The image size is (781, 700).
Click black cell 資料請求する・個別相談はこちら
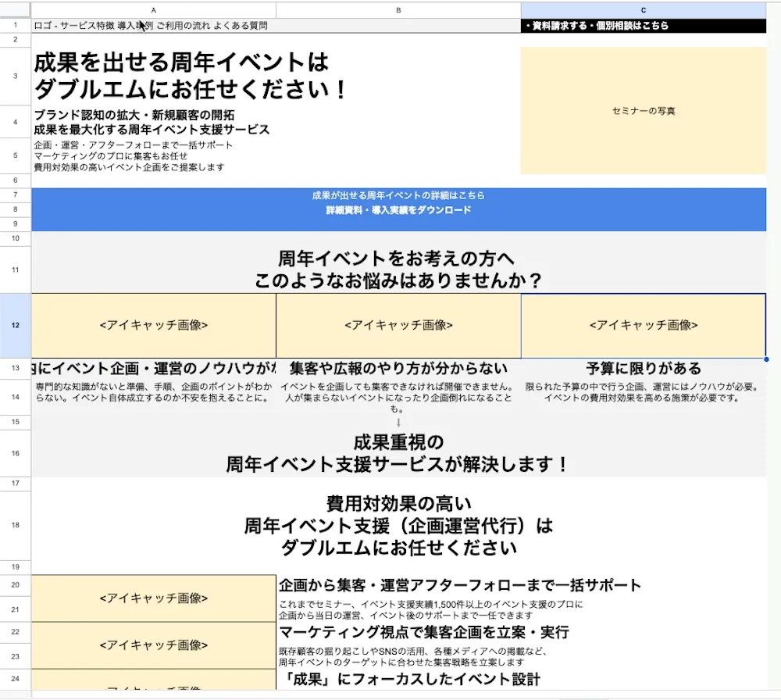(644, 26)
